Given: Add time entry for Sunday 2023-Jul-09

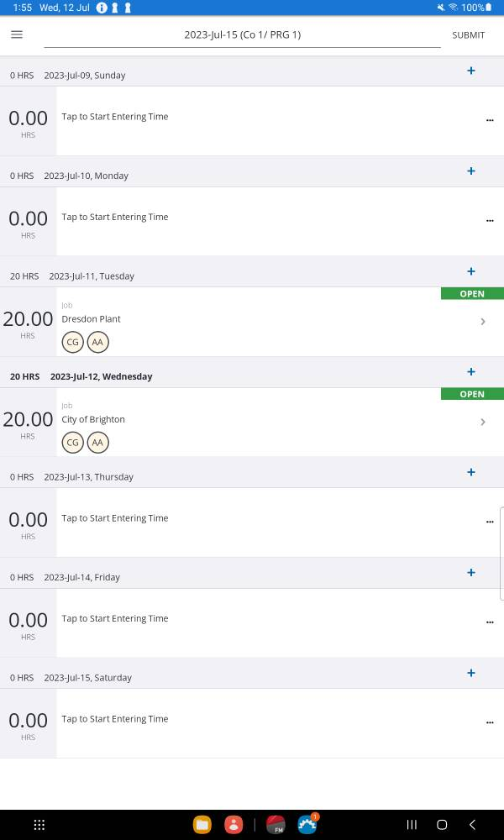Looking at the screenshot, I should (x=471, y=71).
